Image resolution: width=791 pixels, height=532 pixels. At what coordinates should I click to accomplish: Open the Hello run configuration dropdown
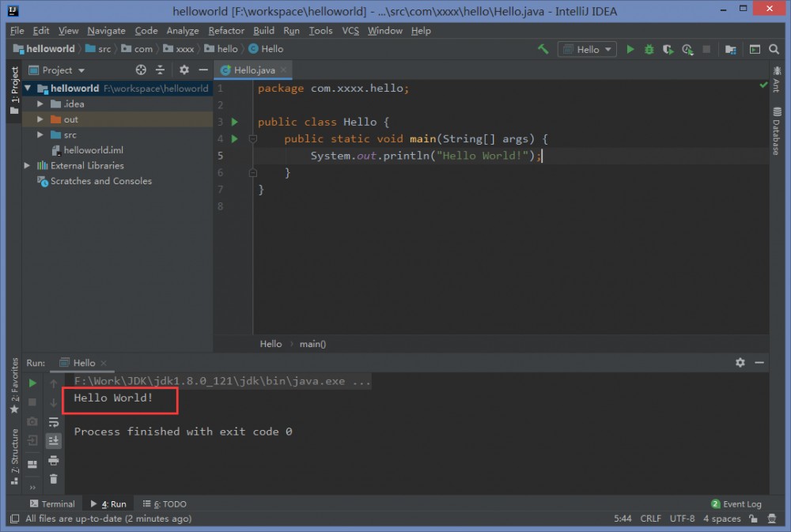click(x=587, y=49)
